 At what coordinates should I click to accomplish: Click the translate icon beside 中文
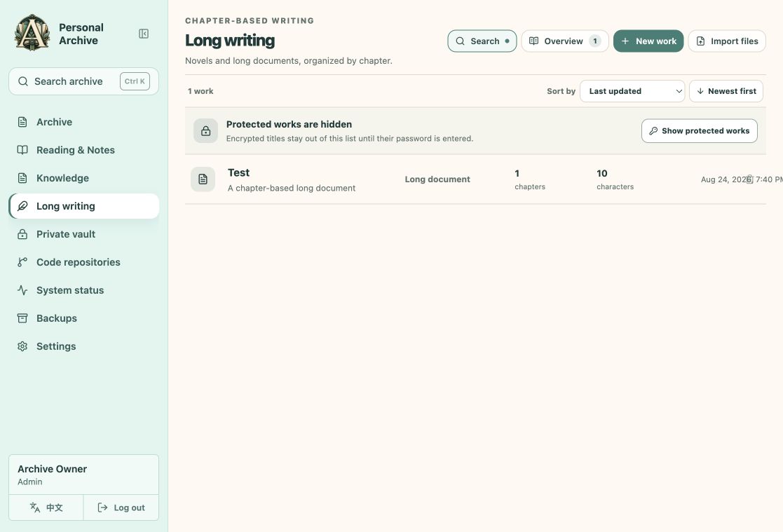pos(35,507)
